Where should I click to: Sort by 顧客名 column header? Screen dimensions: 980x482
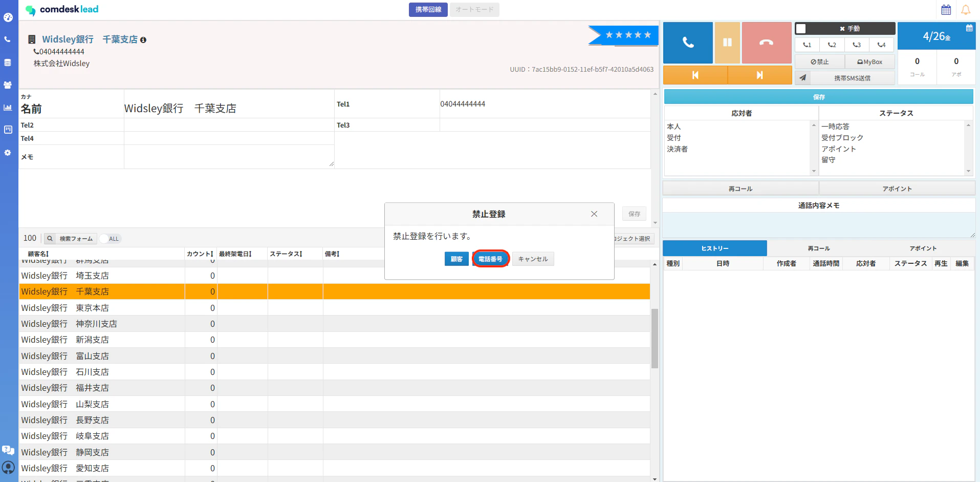pyautogui.click(x=38, y=254)
